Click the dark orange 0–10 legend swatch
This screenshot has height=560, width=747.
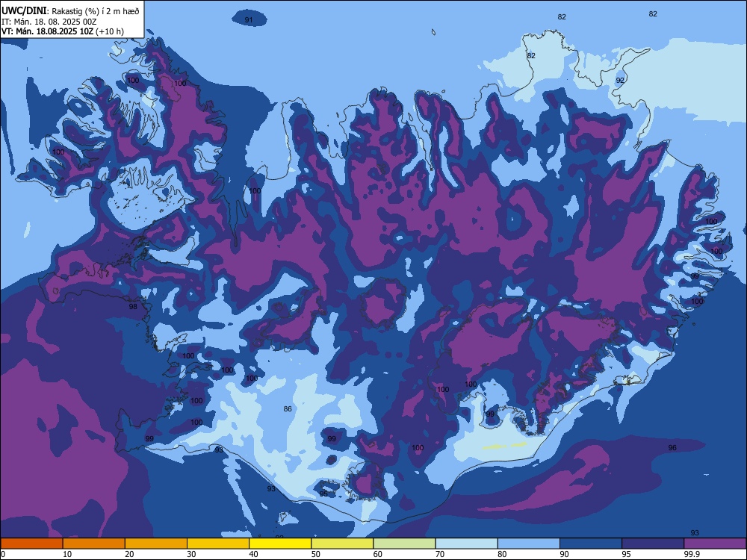(31, 544)
